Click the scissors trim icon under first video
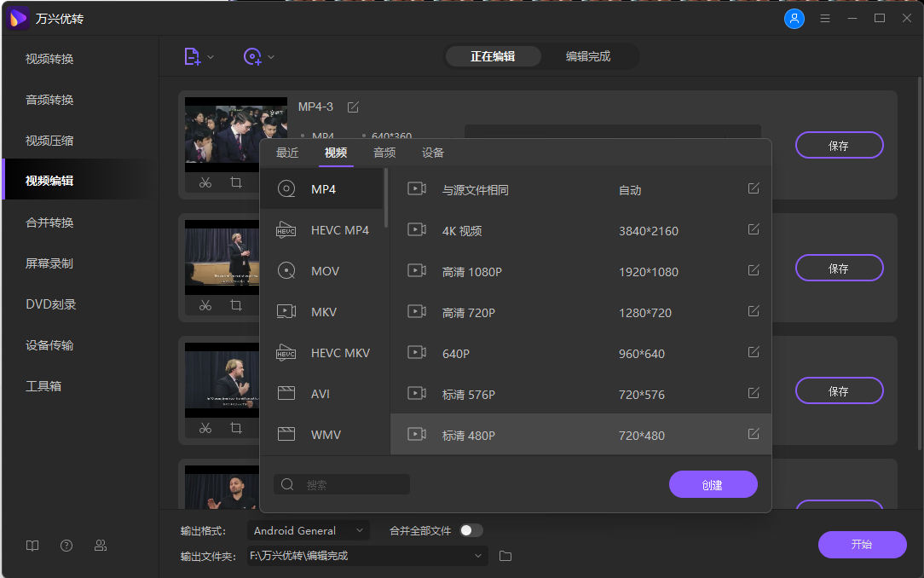 (x=205, y=182)
